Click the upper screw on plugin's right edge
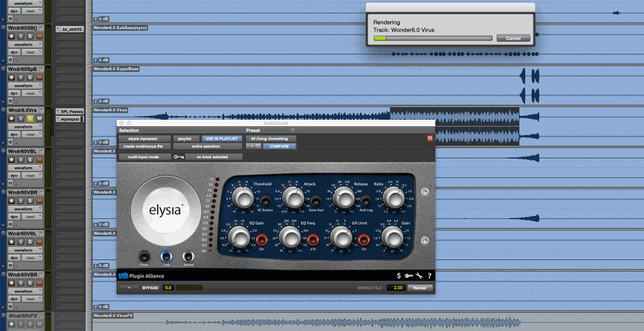 pyautogui.click(x=425, y=191)
